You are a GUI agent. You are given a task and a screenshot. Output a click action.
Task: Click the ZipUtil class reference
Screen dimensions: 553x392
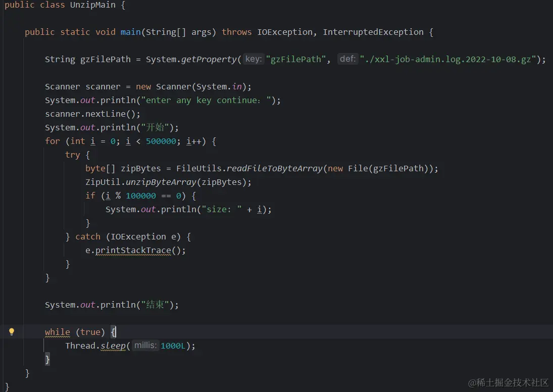click(x=103, y=182)
